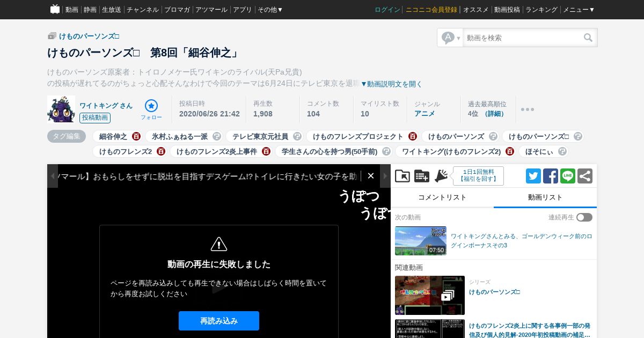This screenshot has height=338, width=644.
Task: Switch to the 動画リスト tab
Action: pyautogui.click(x=545, y=197)
